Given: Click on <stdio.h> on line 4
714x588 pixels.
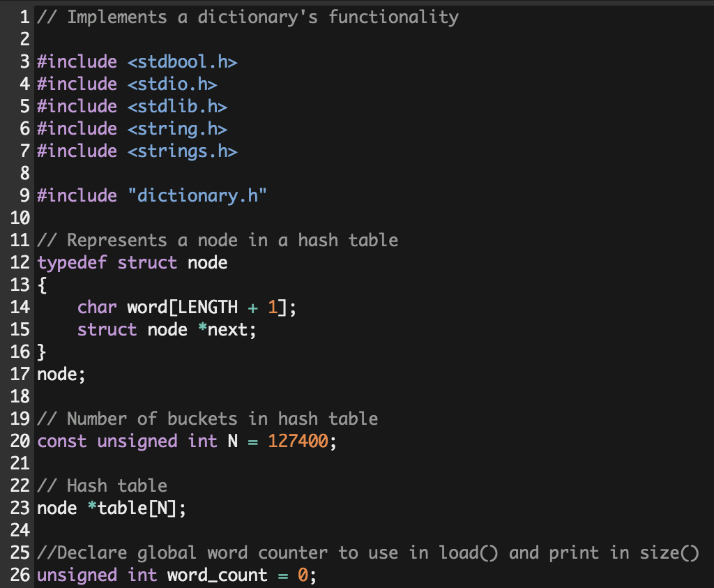Looking at the screenshot, I should point(173,84).
